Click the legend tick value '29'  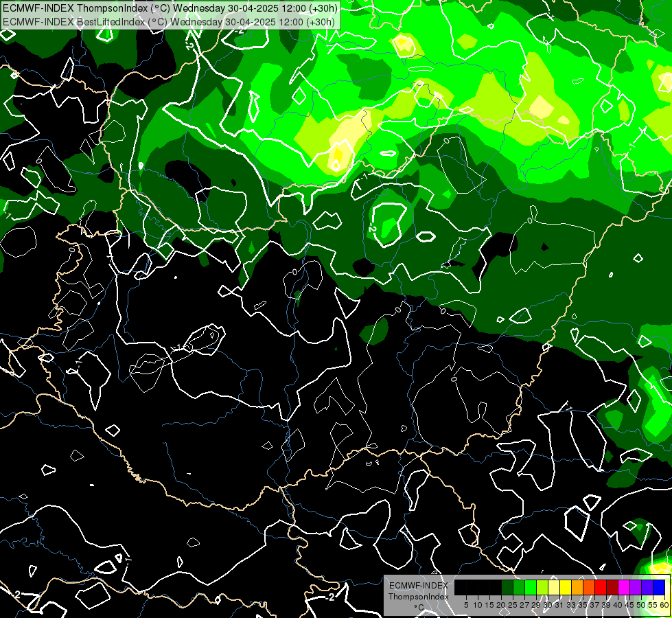(x=536, y=605)
